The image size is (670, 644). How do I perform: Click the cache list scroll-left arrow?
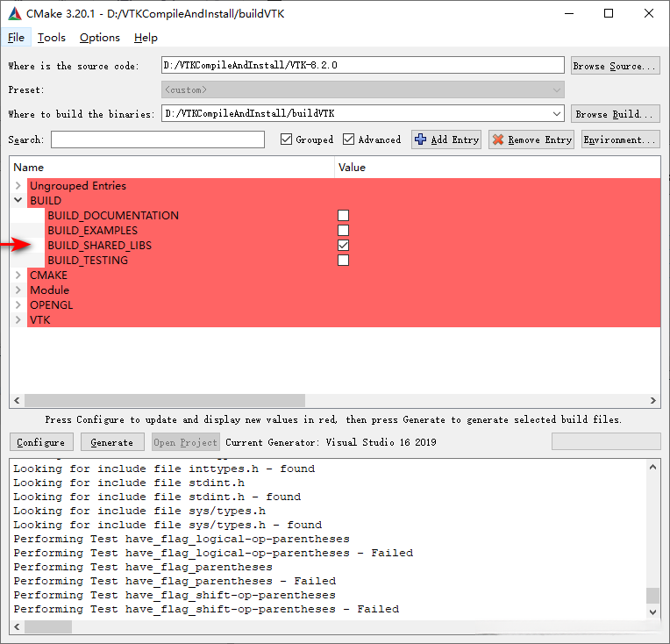pos(17,400)
